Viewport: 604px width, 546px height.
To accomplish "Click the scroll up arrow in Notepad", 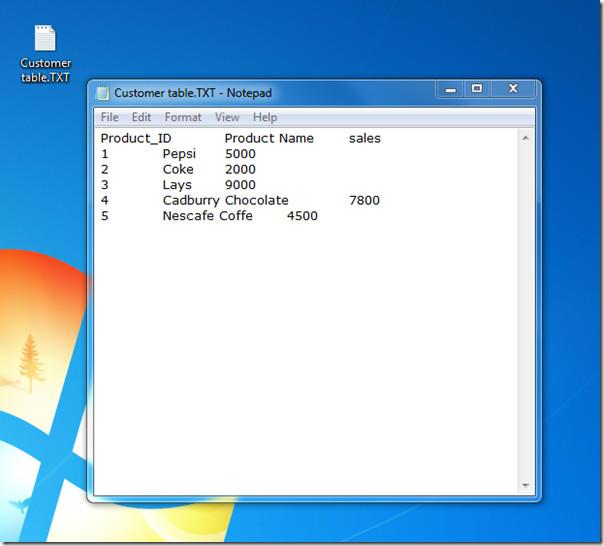I will (x=525, y=138).
